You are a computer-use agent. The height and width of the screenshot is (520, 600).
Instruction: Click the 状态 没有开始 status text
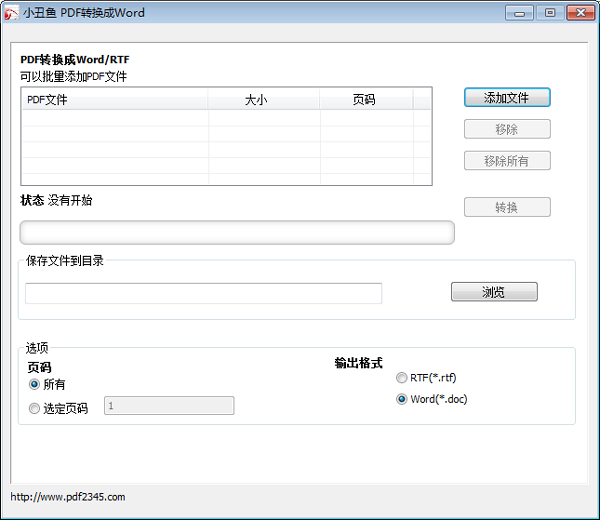click(56, 200)
